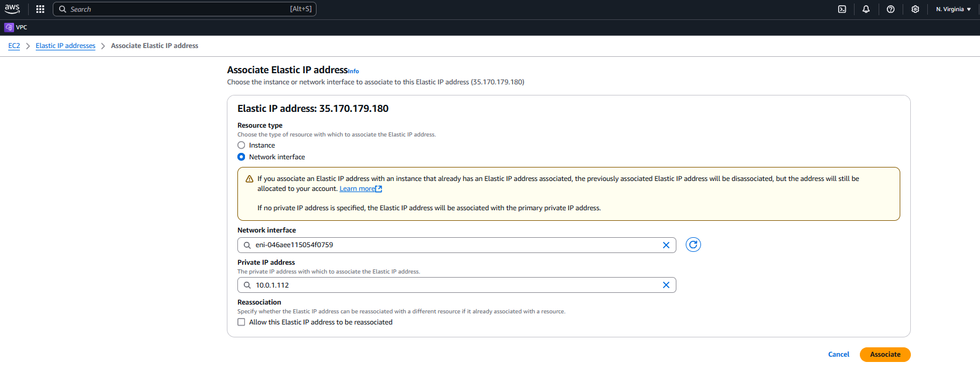Clear the private IP address value
The height and width of the screenshot is (369, 980).
pos(666,285)
